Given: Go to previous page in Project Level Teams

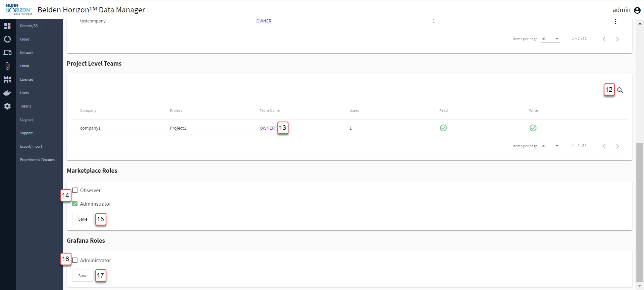Looking at the screenshot, I should click(x=604, y=146).
